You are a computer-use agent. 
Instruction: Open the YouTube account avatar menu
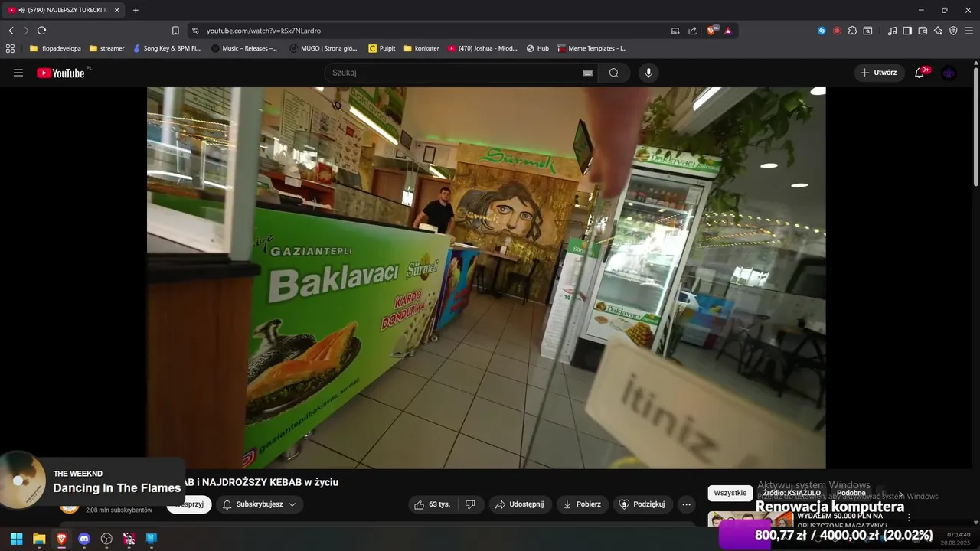pos(949,73)
